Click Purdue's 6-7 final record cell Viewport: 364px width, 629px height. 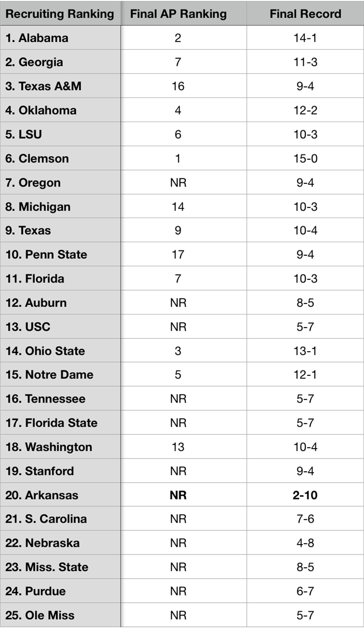(x=305, y=591)
